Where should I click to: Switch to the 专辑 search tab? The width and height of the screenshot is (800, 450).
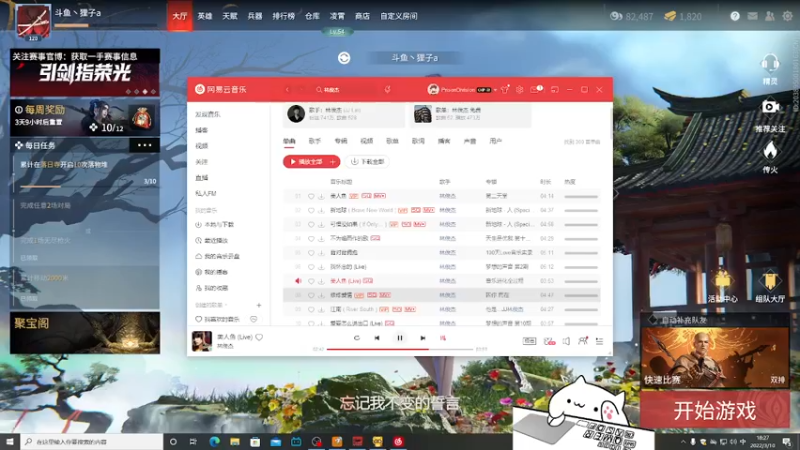point(341,141)
